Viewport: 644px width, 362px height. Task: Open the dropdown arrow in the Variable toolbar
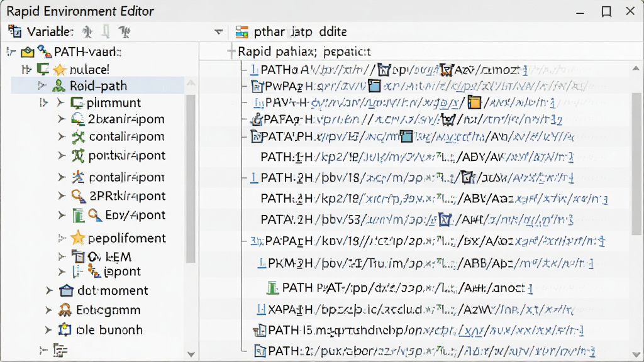point(218,32)
